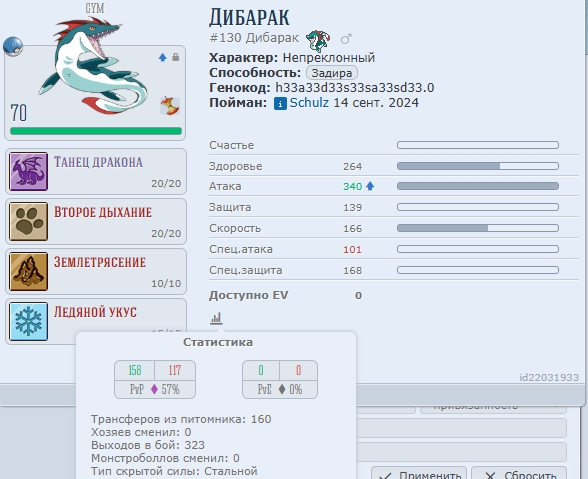Click the Здоровье stat bar
Viewport: 588px width, 479px height.
pyautogui.click(x=478, y=166)
